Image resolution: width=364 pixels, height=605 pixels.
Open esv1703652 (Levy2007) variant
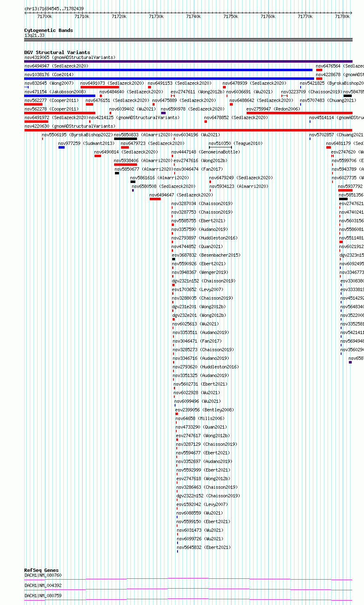click(198, 289)
